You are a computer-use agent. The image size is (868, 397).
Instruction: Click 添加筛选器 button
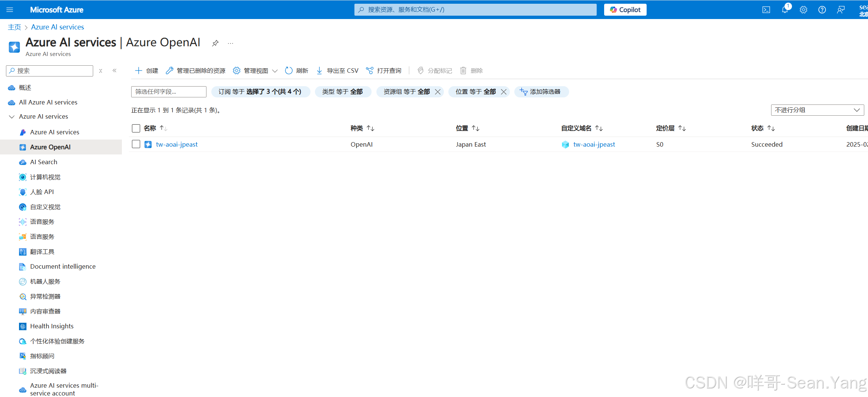[x=542, y=92]
